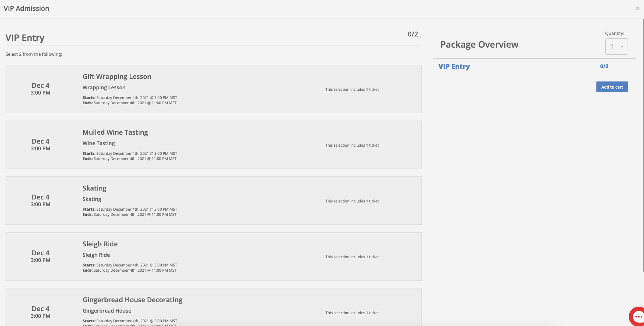The height and width of the screenshot is (326, 644).
Task: Open the VIP Entry link in Package Overview
Action: (454, 66)
